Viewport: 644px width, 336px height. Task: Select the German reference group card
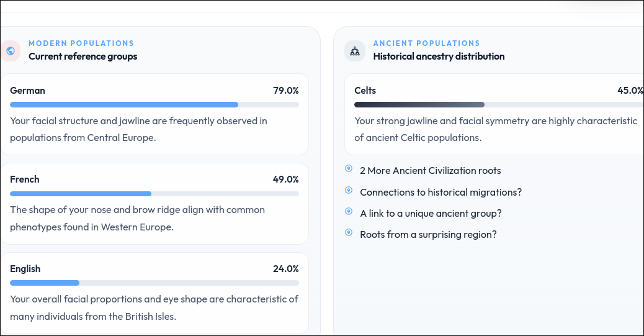pyautogui.click(x=154, y=114)
